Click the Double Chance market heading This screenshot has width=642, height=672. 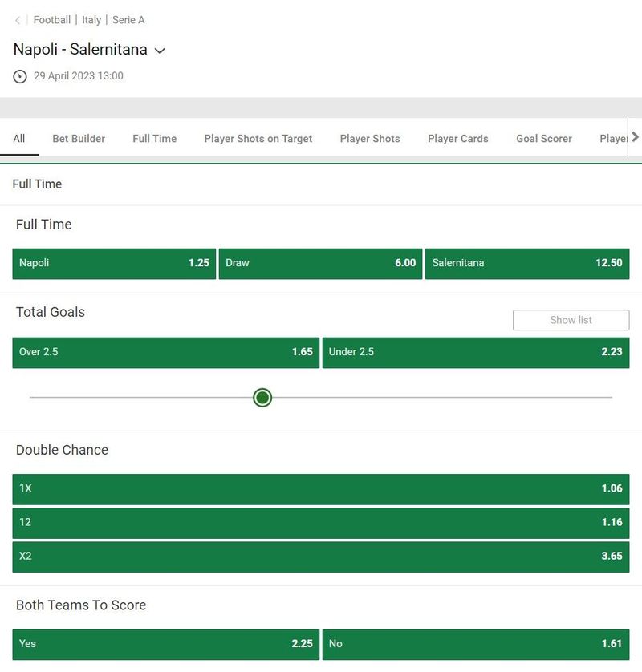pos(62,450)
